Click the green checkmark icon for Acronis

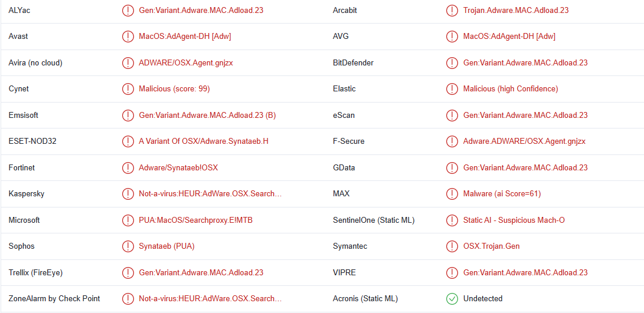[x=452, y=299]
